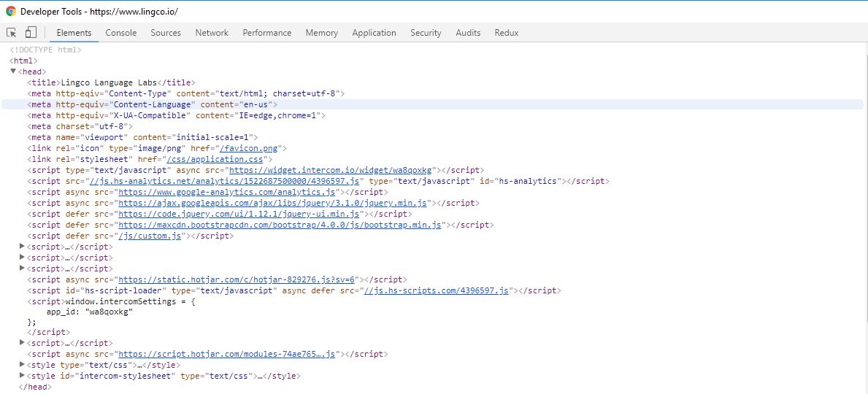Select the title Lingco Language Labs node
Image resolution: width=868 pixels, height=394 pixels.
(111, 82)
